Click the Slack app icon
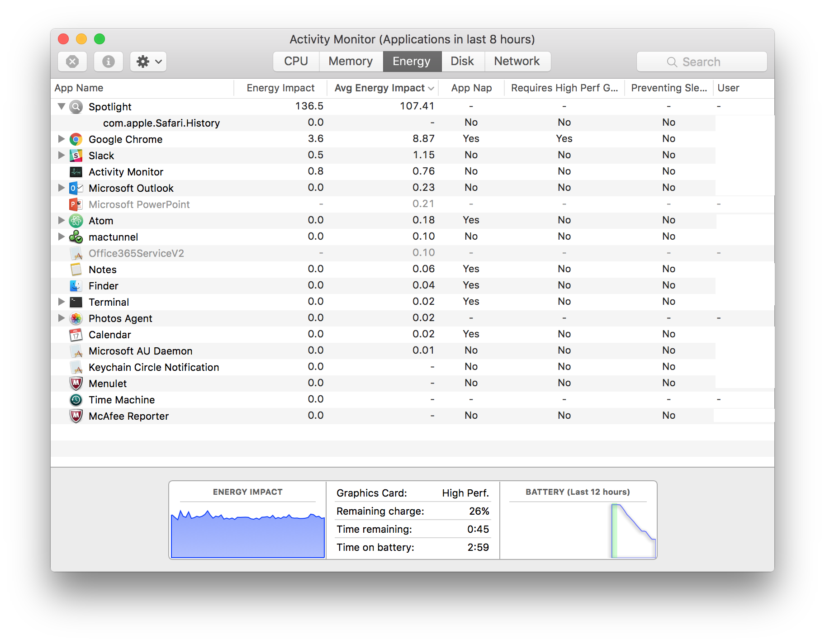 76,156
